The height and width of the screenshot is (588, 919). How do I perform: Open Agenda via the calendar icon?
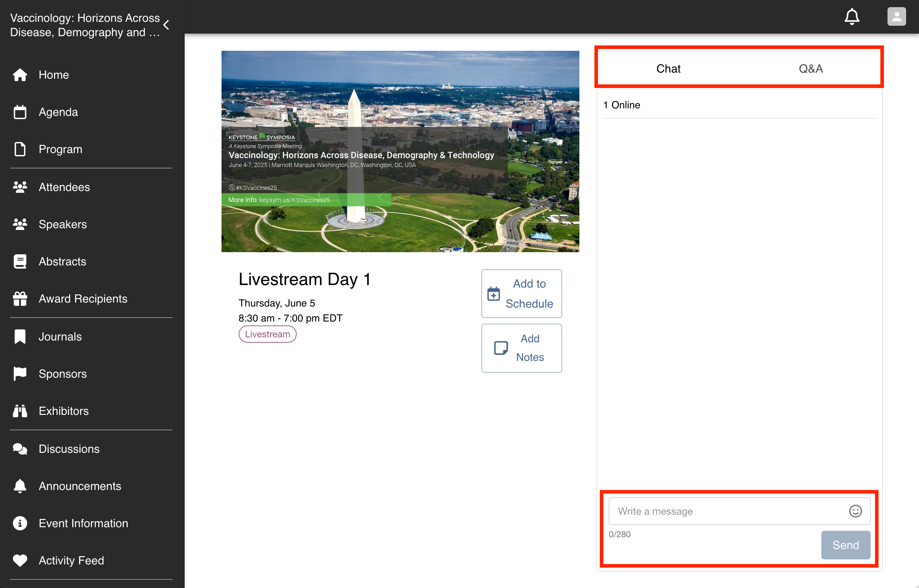[x=20, y=112]
